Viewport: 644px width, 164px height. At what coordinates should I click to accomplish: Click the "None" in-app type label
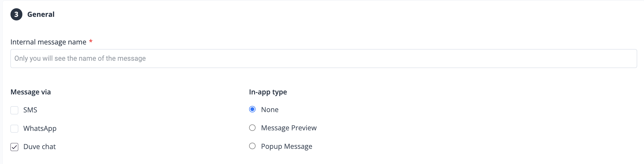pos(270,110)
